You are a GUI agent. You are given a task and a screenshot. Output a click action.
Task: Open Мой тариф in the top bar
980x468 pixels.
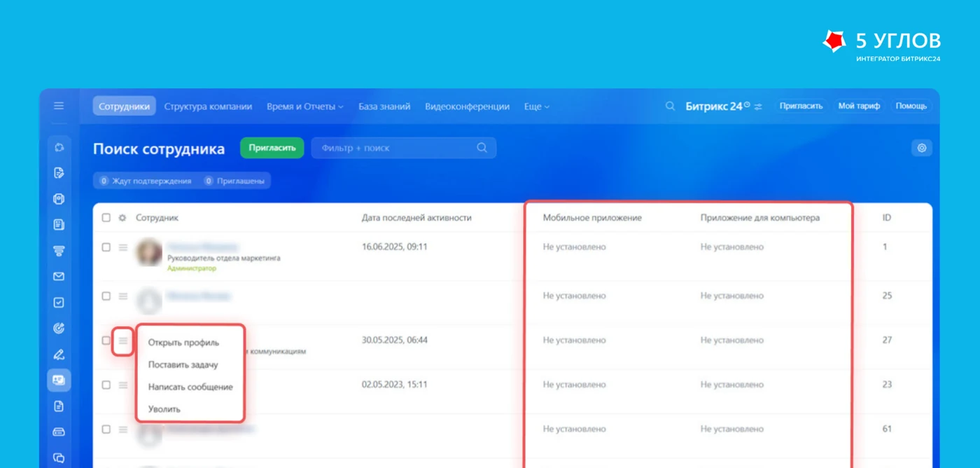[859, 106]
